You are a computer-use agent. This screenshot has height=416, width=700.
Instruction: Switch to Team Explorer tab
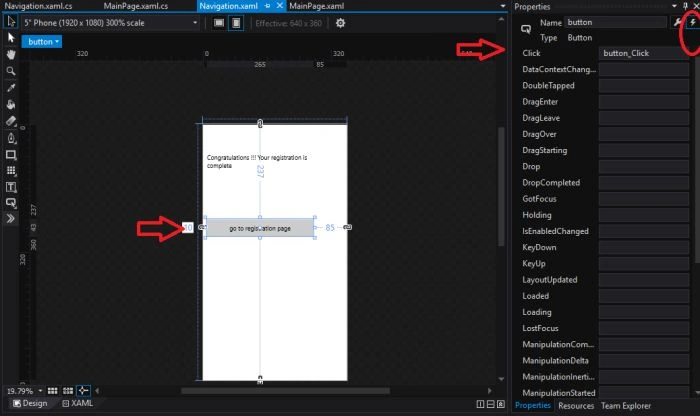click(626, 406)
